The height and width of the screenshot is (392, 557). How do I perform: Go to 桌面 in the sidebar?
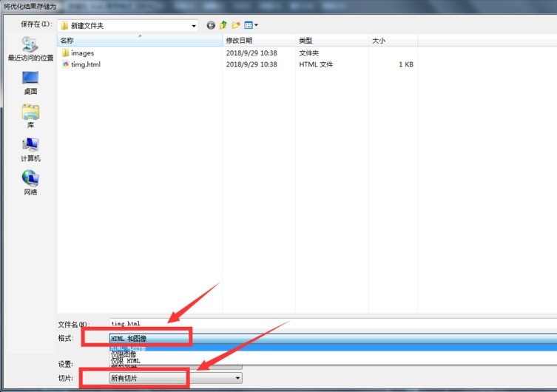click(30, 83)
